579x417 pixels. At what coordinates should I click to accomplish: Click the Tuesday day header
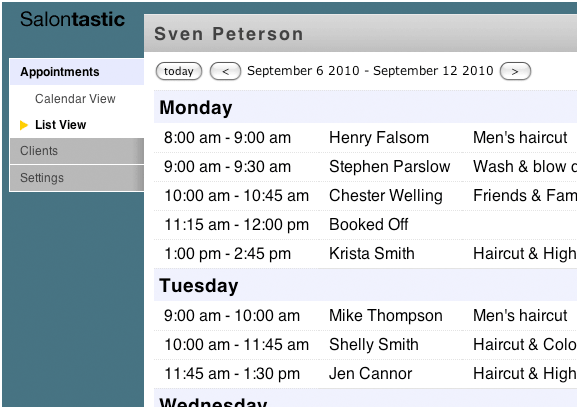[x=366, y=285]
